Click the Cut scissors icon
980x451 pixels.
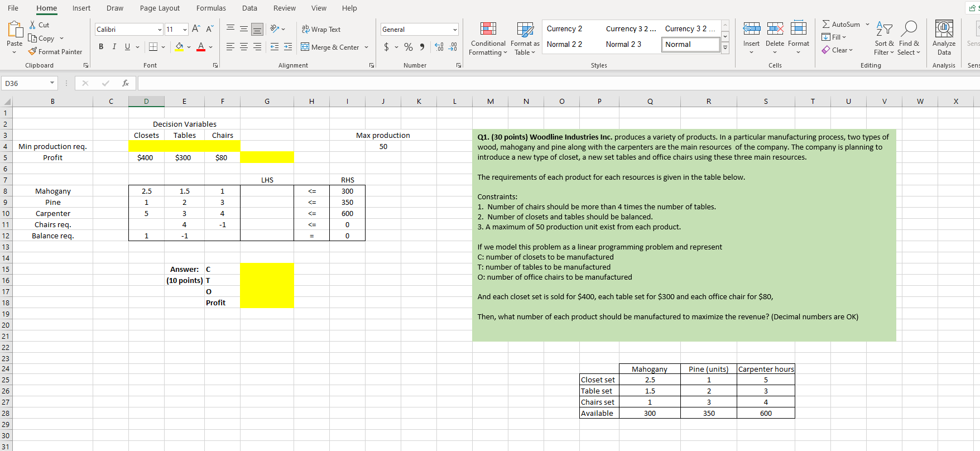33,25
